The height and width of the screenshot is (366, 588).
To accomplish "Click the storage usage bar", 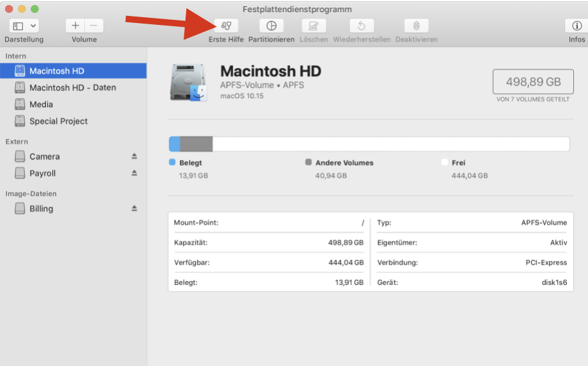I will click(x=369, y=144).
